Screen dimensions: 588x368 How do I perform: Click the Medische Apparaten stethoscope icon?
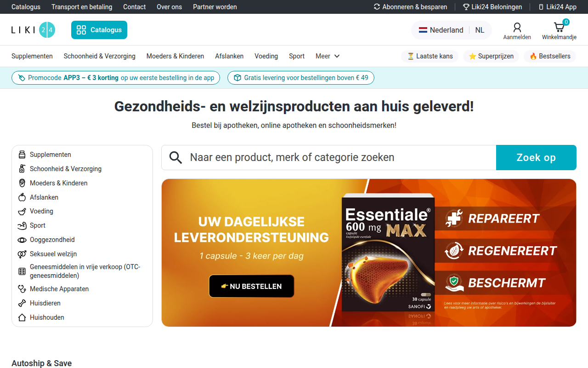point(22,289)
